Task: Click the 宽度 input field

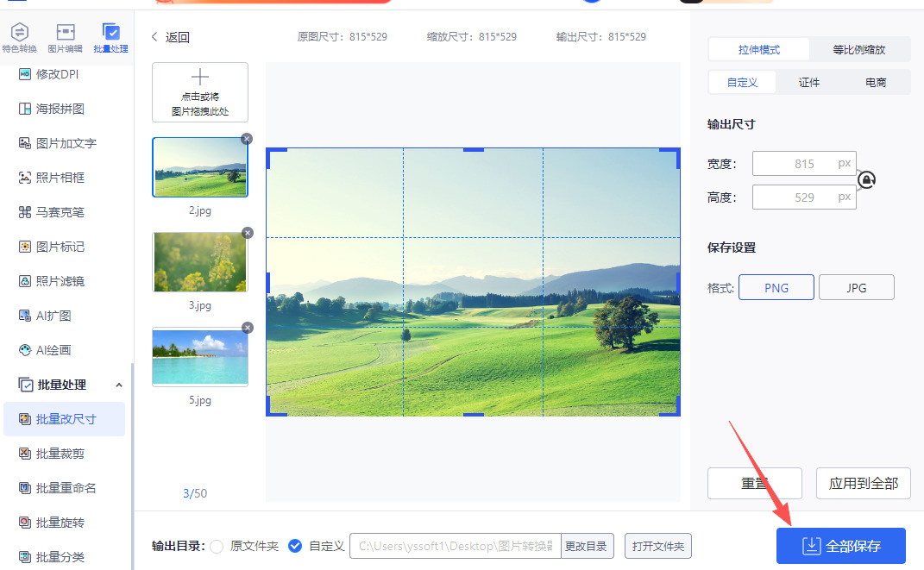Action: (x=804, y=164)
